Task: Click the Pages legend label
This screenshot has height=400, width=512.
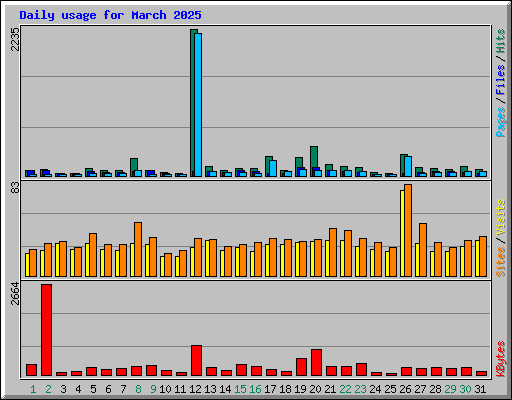Action: click(500, 122)
